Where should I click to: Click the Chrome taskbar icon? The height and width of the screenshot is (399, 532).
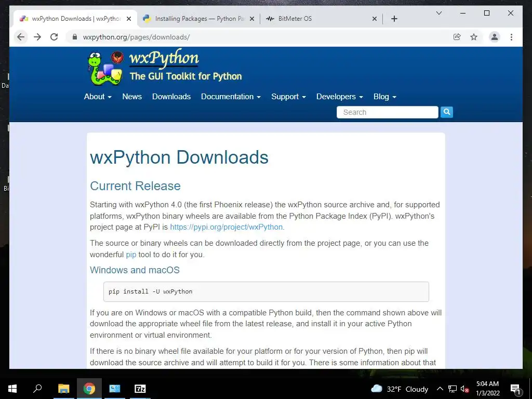point(89,389)
